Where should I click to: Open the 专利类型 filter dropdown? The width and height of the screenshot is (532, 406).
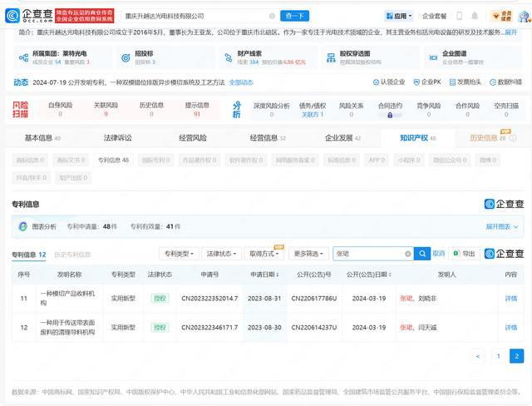click(x=179, y=254)
